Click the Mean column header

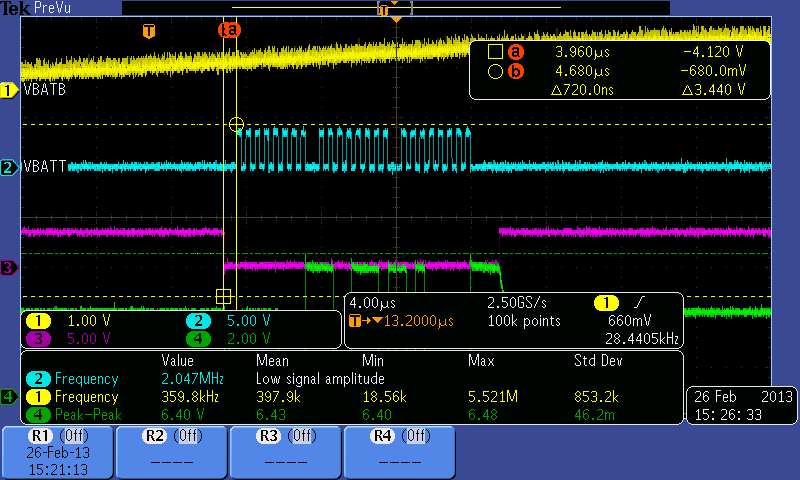[272, 361]
